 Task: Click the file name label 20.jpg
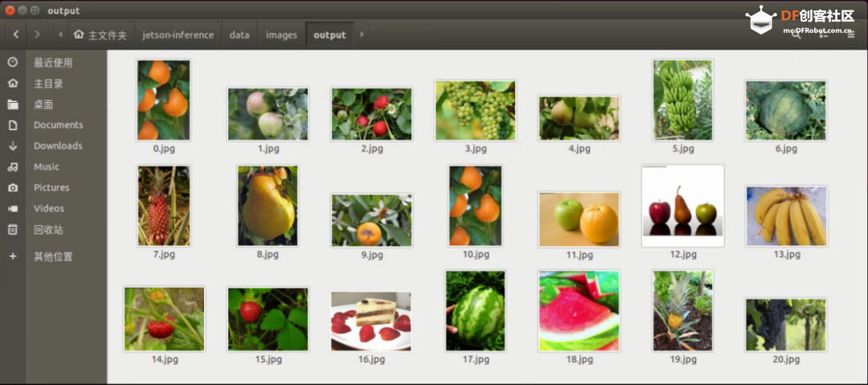click(x=786, y=359)
